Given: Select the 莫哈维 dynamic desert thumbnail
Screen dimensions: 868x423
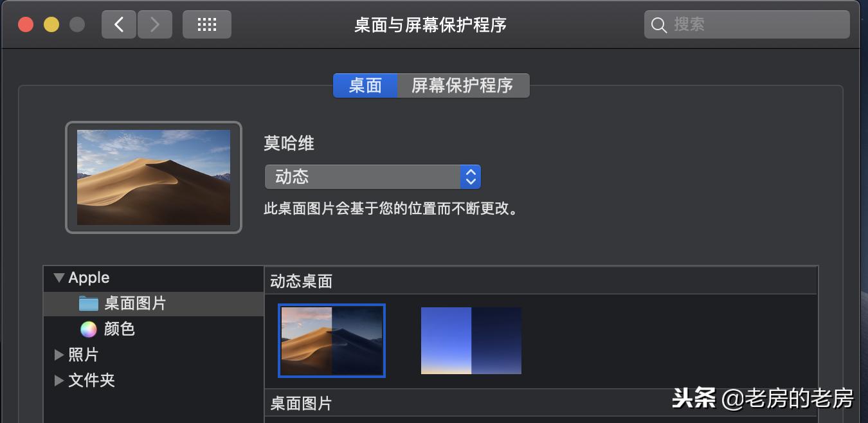Looking at the screenshot, I should [331, 341].
